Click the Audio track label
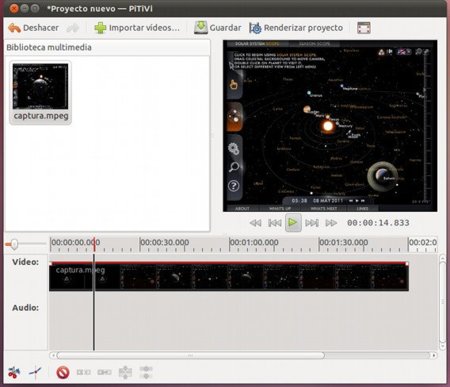Viewport: 450px width, 387px height. [x=25, y=308]
